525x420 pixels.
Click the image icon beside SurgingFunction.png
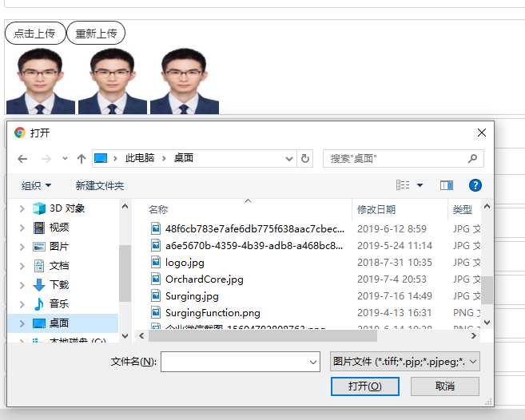click(156, 312)
